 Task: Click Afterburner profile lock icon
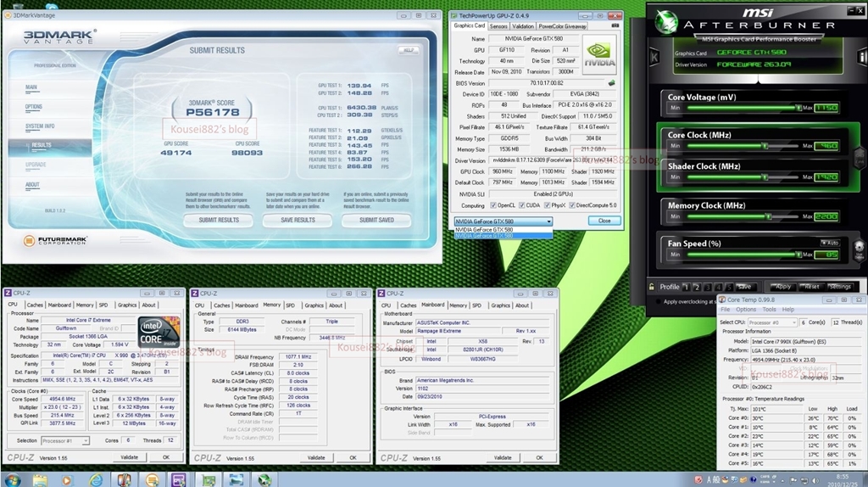point(652,287)
